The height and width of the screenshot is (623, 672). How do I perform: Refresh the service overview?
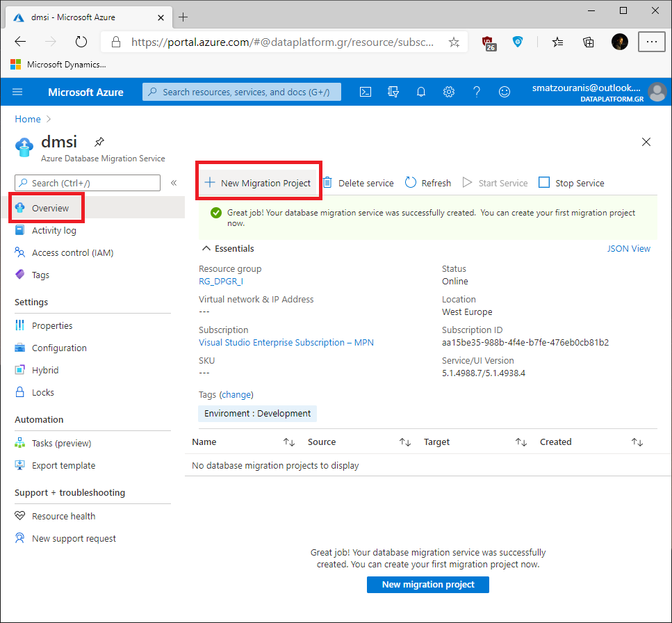[x=427, y=183]
